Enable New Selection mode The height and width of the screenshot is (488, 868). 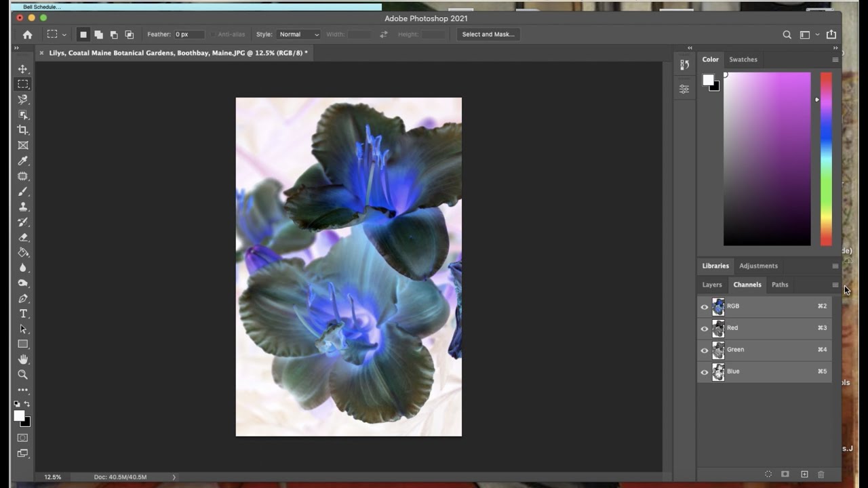pyautogui.click(x=83, y=35)
